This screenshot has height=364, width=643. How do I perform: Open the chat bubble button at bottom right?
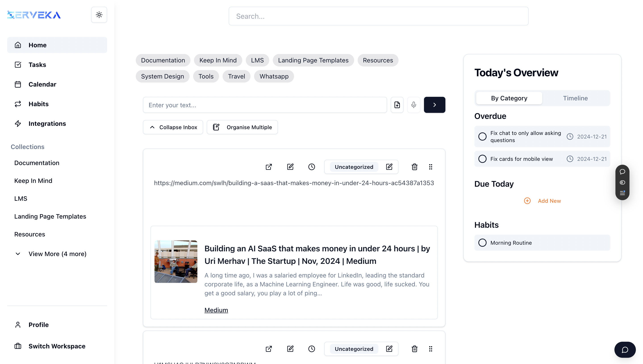(x=625, y=350)
